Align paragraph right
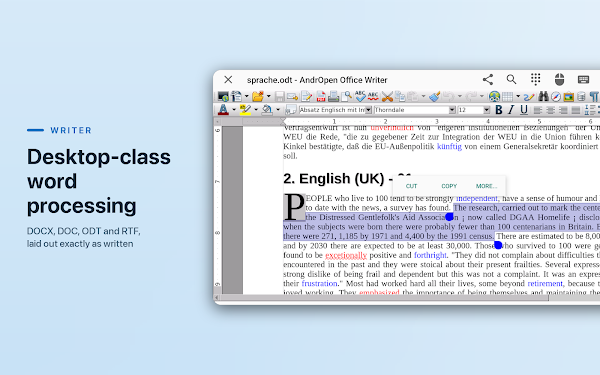Image resolution: width=600 pixels, height=375 pixels. (x=563, y=110)
